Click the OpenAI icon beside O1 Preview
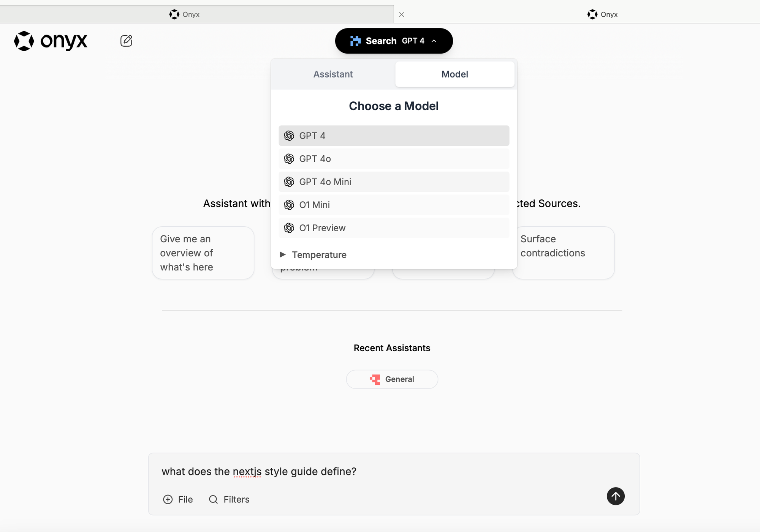Image resolution: width=760 pixels, height=532 pixels. point(289,228)
